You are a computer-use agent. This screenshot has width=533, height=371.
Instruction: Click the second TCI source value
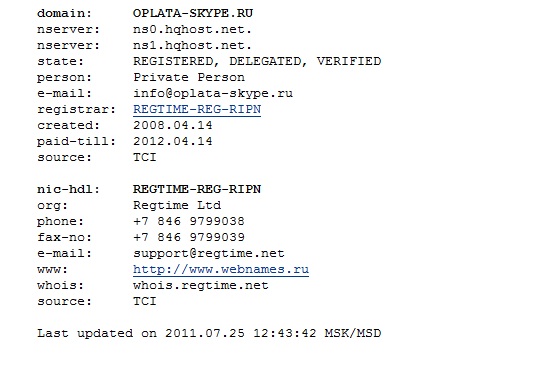click(145, 302)
